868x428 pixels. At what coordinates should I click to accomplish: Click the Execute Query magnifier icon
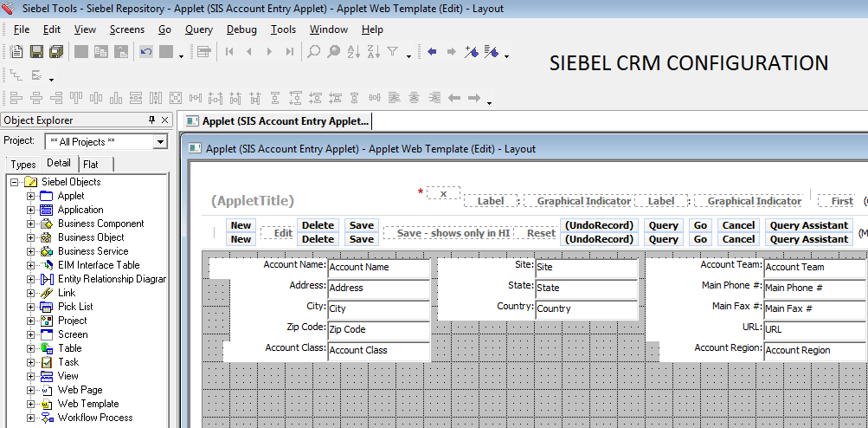(333, 52)
